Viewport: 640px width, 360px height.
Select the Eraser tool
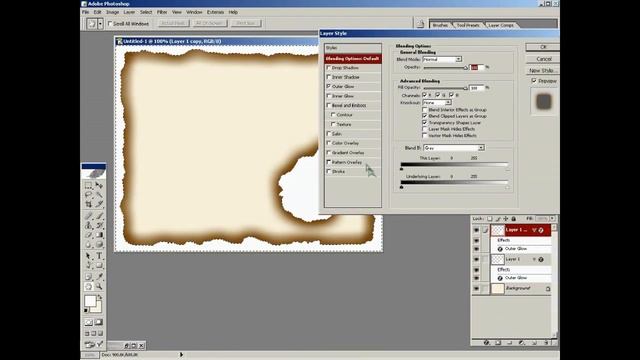[x=89, y=235]
